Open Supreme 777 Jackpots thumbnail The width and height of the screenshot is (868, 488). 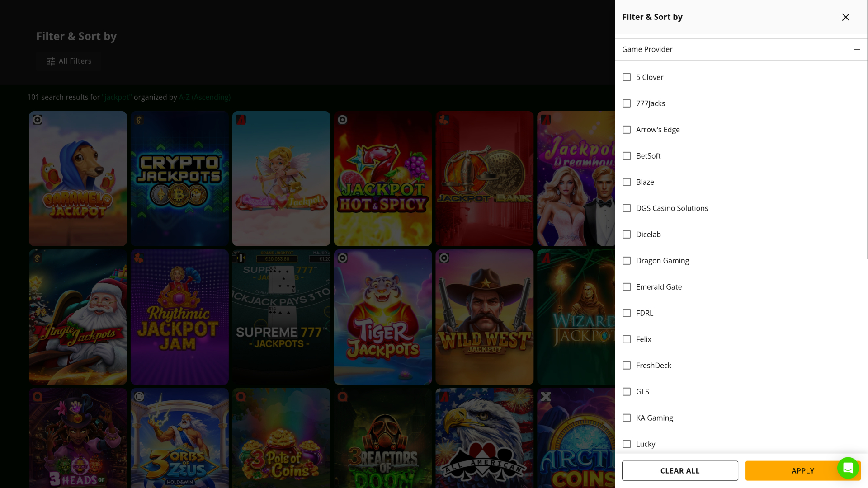[x=281, y=317]
